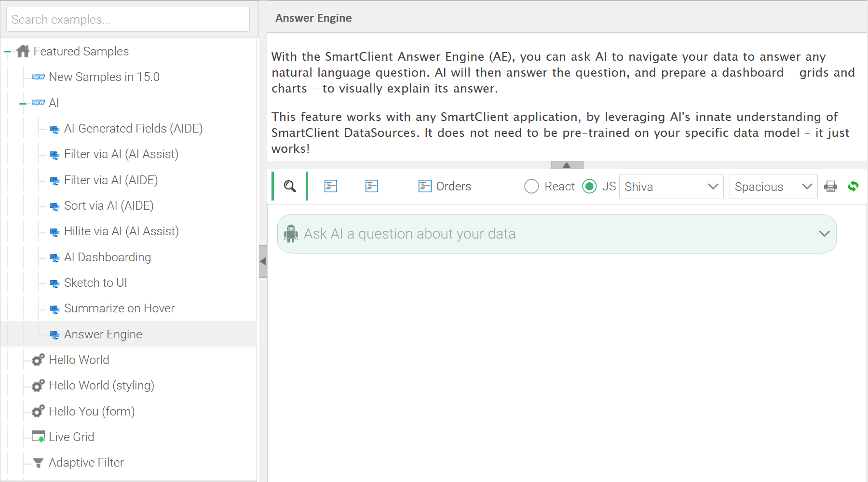This screenshot has width=868, height=482.
Task: Open the AI Dashboarding sample
Action: pos(108,257)
